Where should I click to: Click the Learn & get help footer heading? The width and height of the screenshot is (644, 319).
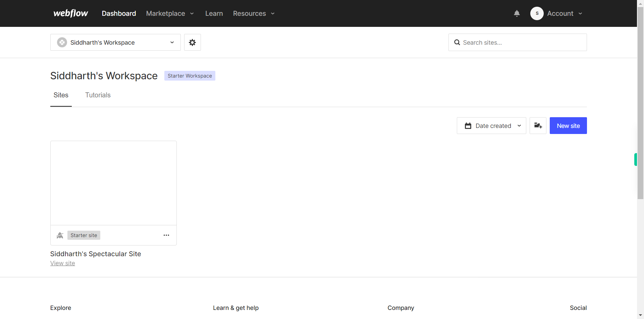236,308
